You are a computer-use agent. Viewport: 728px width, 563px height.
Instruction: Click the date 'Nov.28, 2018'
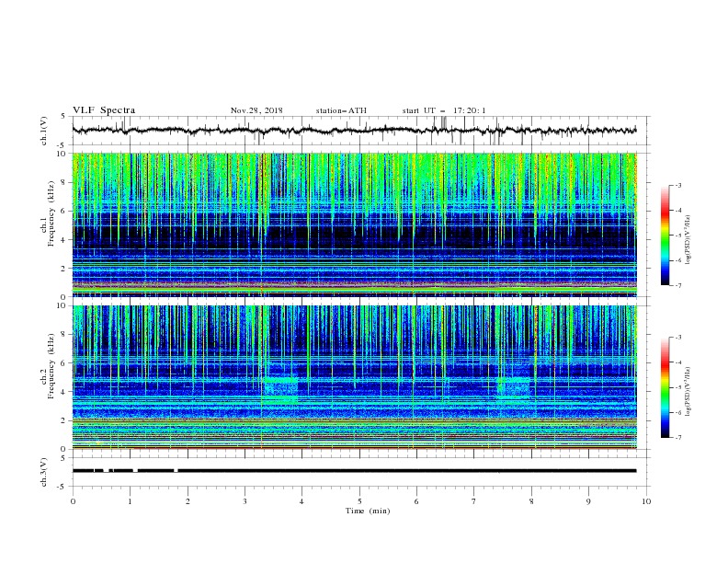(256, 110)
